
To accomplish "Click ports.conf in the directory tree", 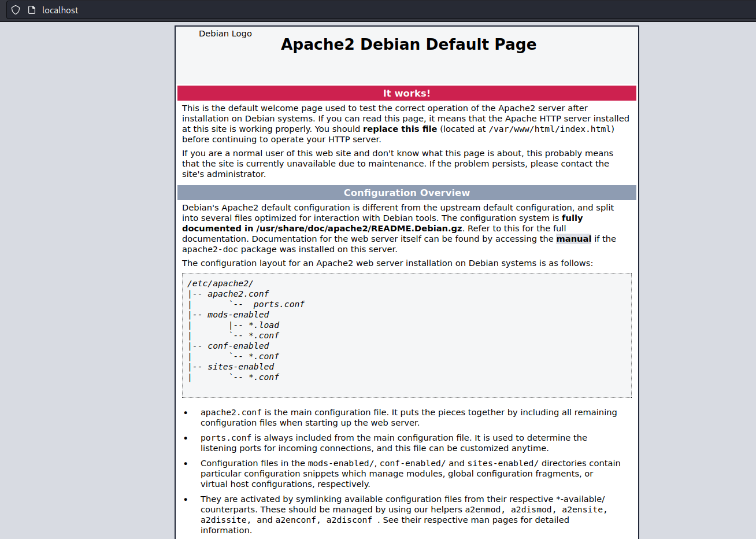I will (x=279, y=304).
